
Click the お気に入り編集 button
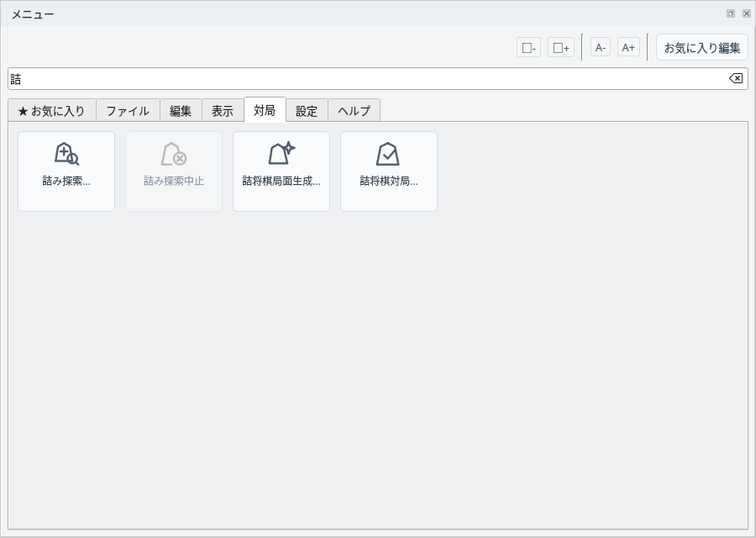pyautogui.click(x=702, y=47)
